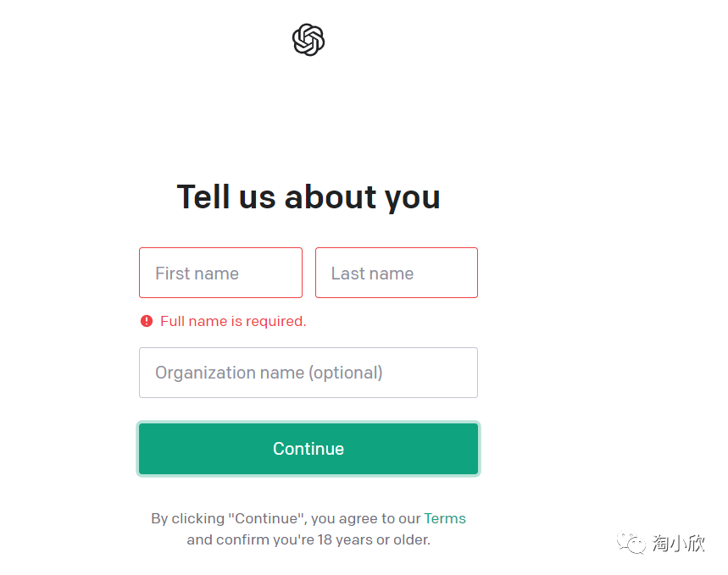Click the word "about" in the page title
Screen dimensions: 728x575
click(331, 196)
